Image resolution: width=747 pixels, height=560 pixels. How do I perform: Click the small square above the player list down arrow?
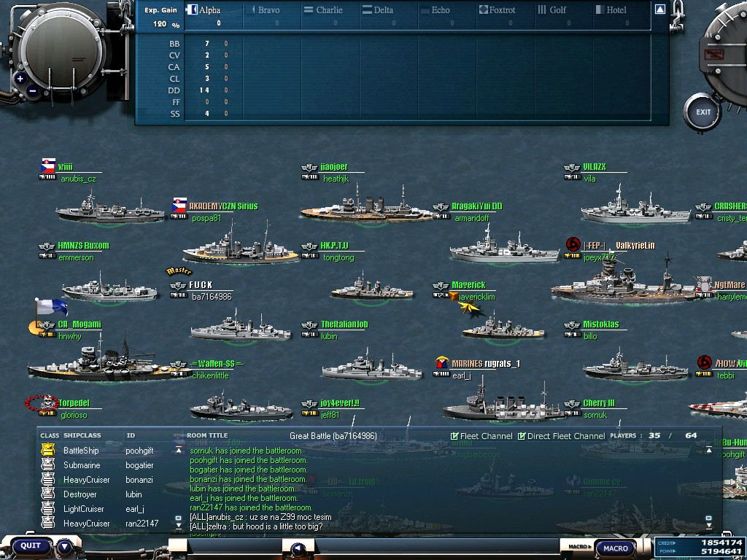[179, 518]
